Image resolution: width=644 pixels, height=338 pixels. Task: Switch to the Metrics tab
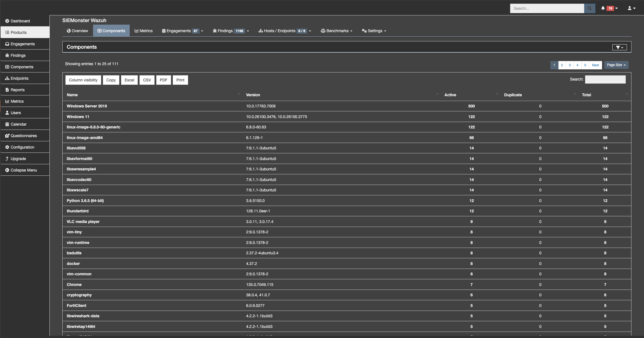[143, 31]
